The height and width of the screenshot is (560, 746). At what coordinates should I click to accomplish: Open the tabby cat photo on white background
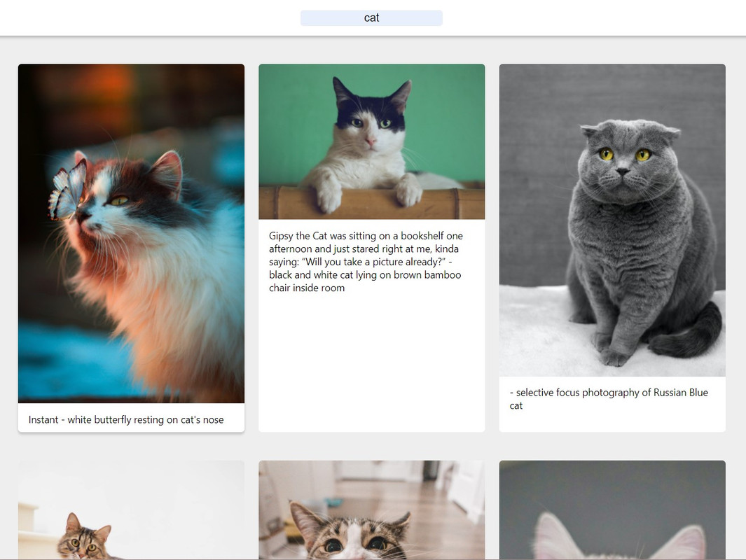click(x=131, y=510)
